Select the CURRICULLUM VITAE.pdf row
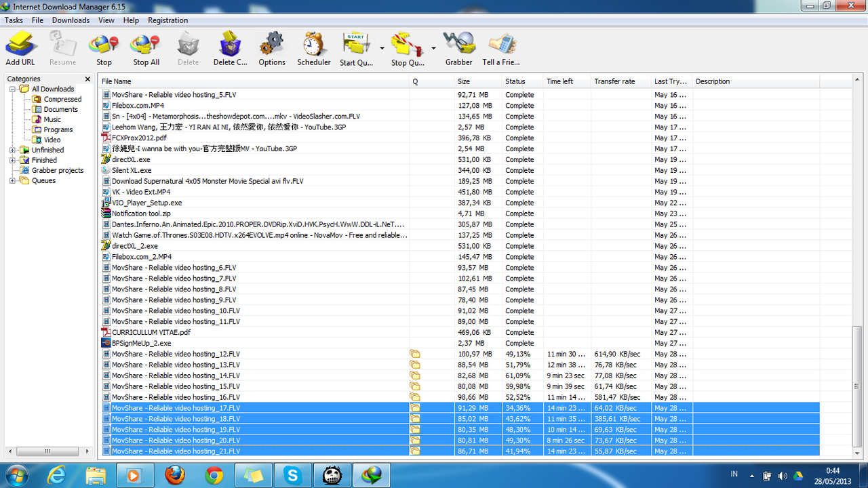868x488 pixels. tap(460, 332)
